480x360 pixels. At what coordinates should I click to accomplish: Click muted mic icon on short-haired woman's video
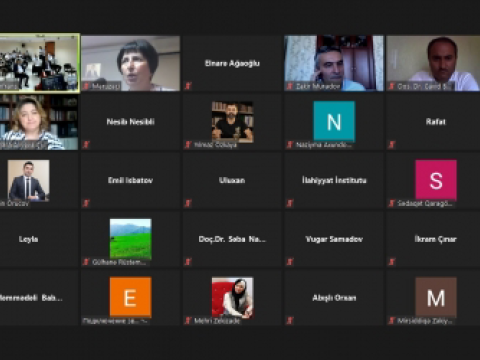86,86
